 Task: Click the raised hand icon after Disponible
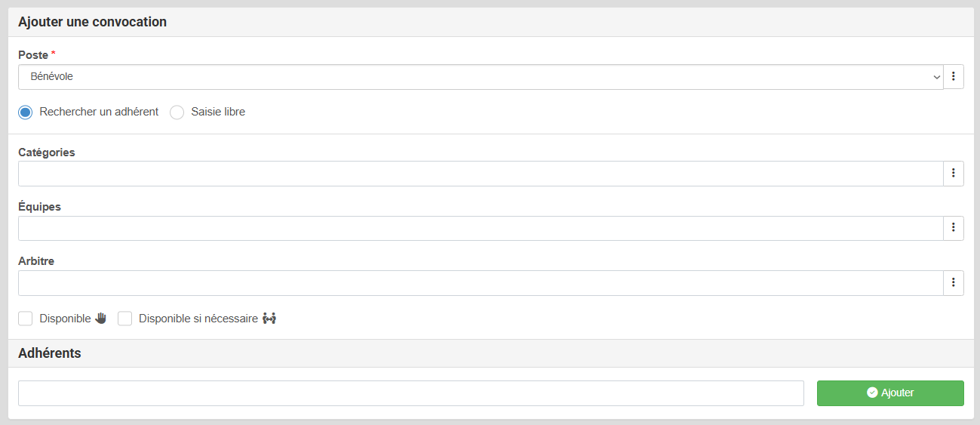click(x=101, y=319)
